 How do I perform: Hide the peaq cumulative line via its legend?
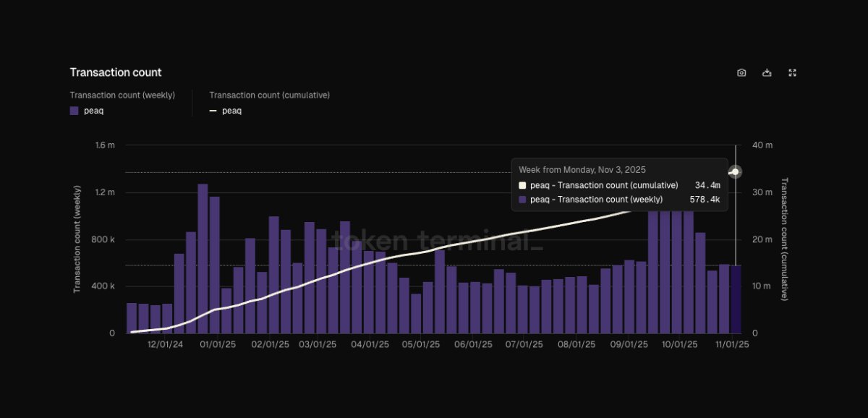[231, 110]
